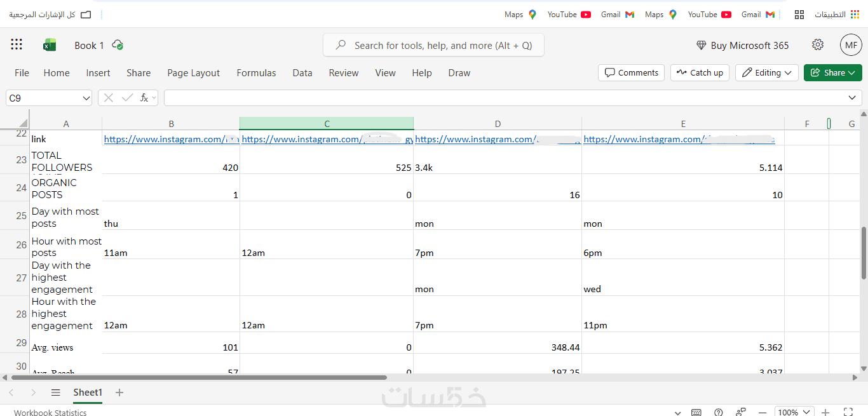Select the Avg. views cell
The width and height of the screenshot is (868, 416).
(66, 343)
